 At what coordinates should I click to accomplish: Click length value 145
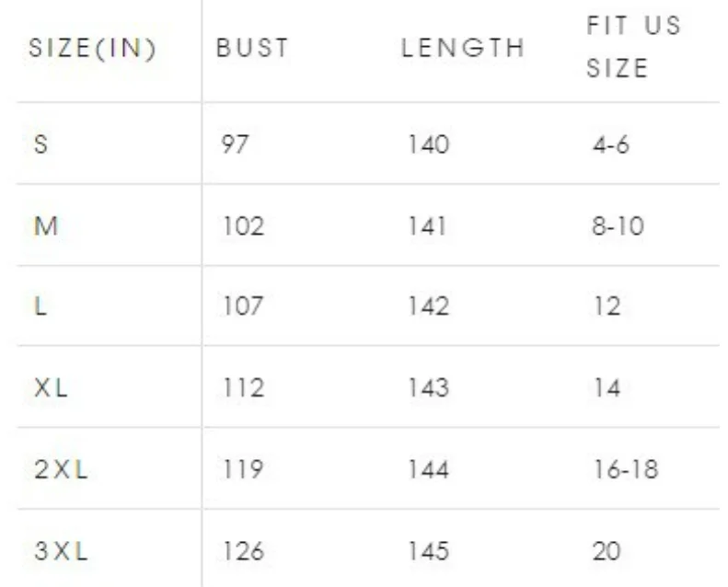click(429, 551)
